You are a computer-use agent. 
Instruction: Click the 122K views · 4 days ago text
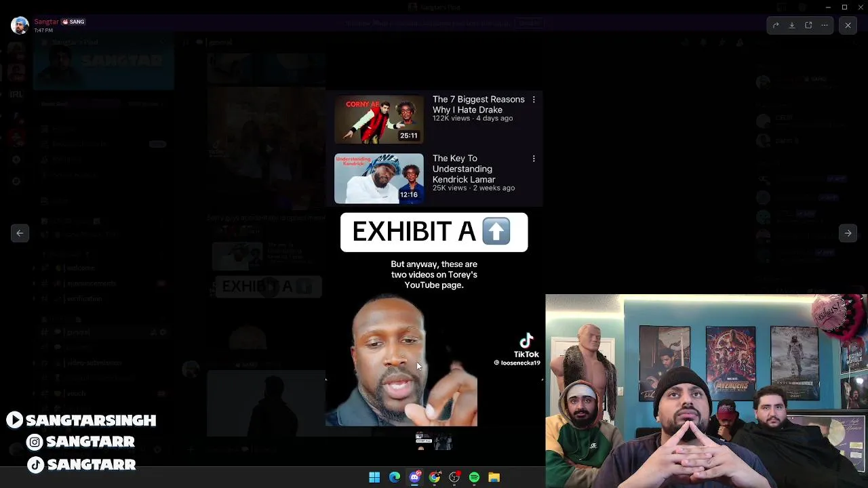click(473, 119)
